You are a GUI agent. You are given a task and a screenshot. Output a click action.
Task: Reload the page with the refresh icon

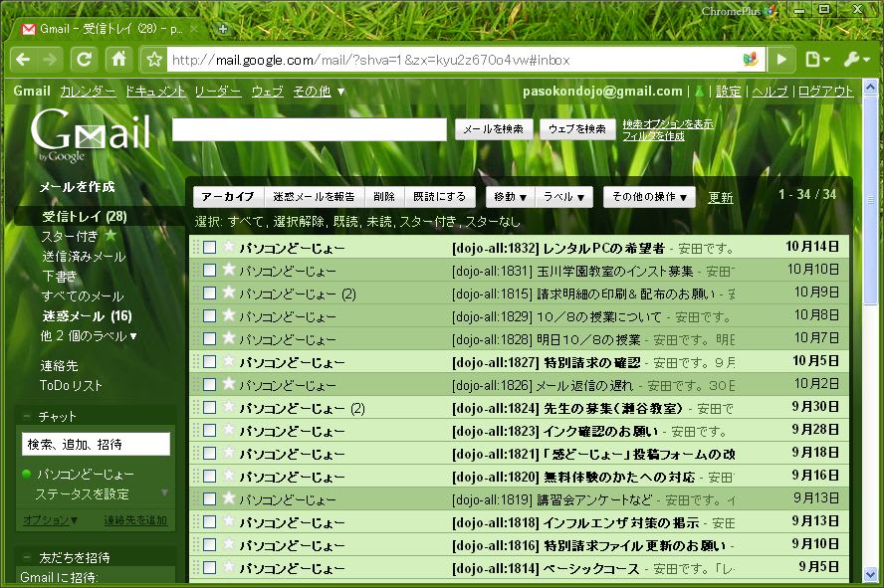click(85, 59)
